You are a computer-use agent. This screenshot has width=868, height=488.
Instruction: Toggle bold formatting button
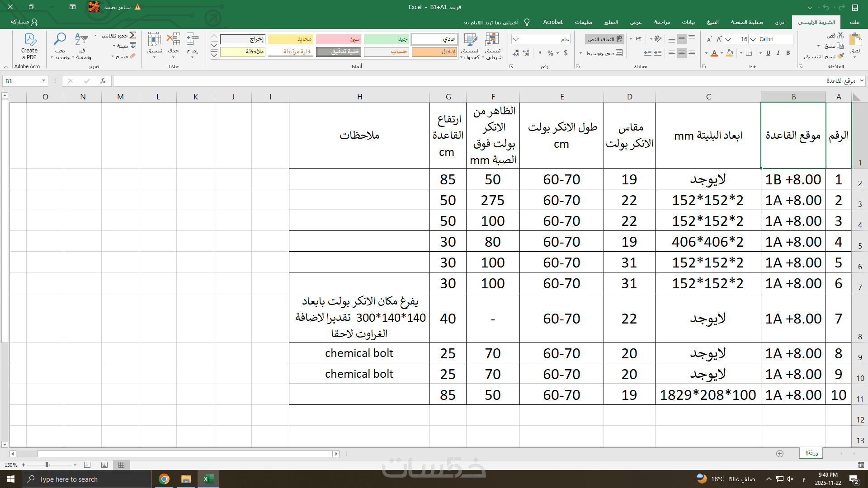(788, 53)
